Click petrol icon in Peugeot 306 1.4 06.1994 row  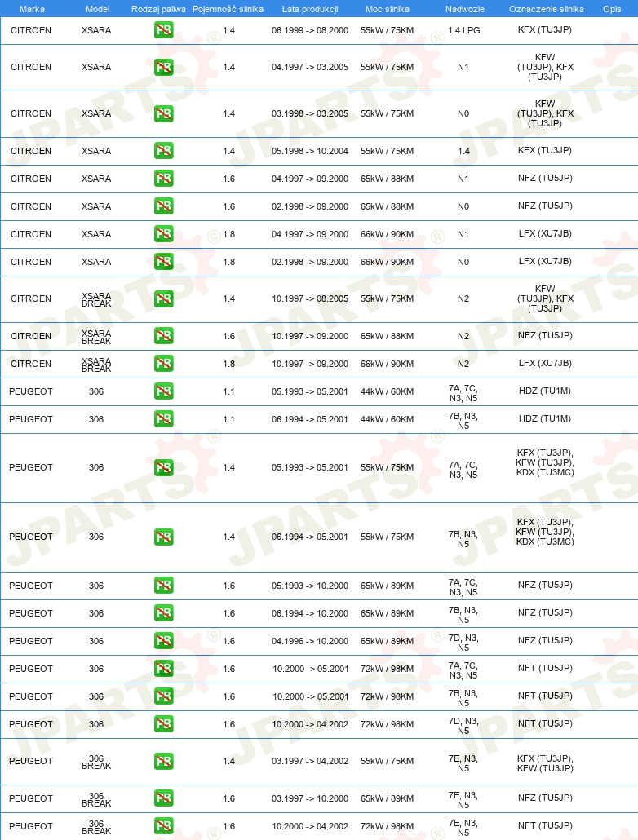tap(163, 537)
